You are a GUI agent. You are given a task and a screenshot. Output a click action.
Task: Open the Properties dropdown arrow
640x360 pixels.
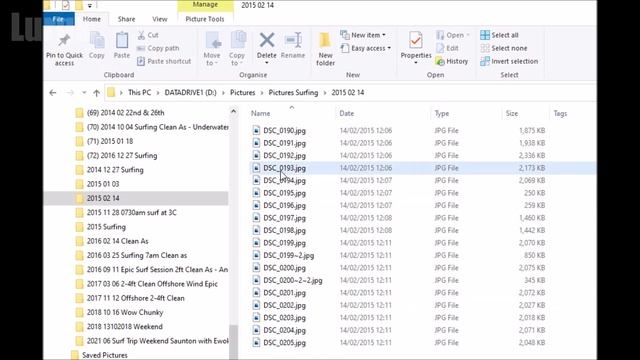click(x=416, y=63)
